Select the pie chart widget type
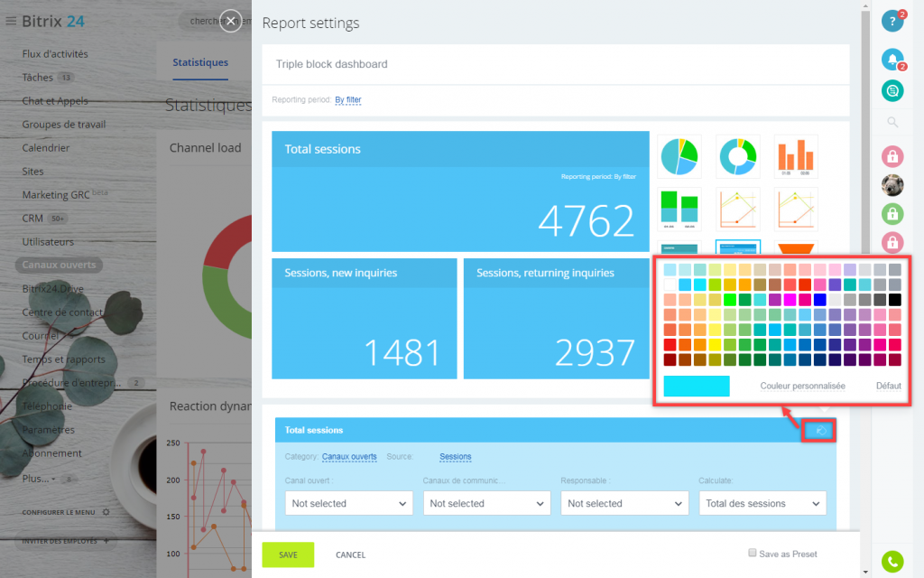The width and height of the screenshot is (924, 578). pyautogui.click(x=679, y=156)
